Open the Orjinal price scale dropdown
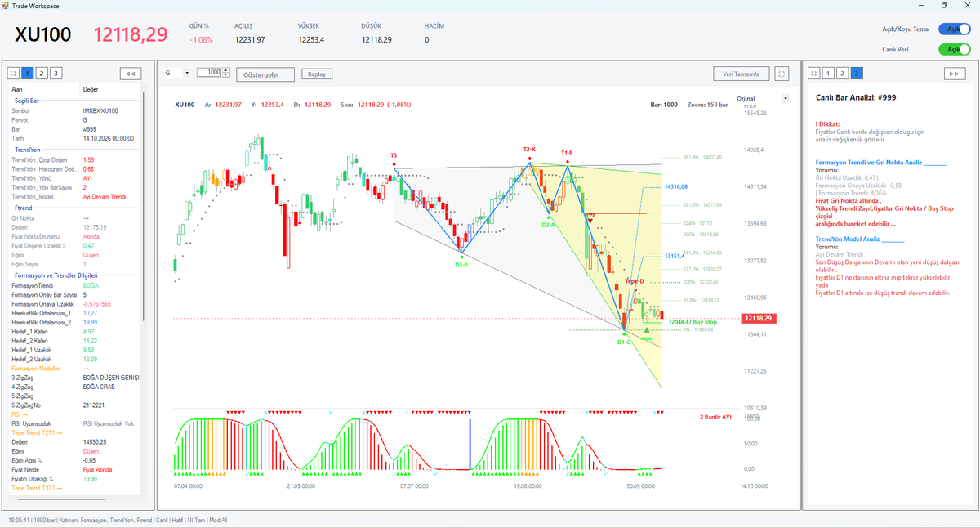Viewport: 980px width, 528px height. [x=763, y=98]
